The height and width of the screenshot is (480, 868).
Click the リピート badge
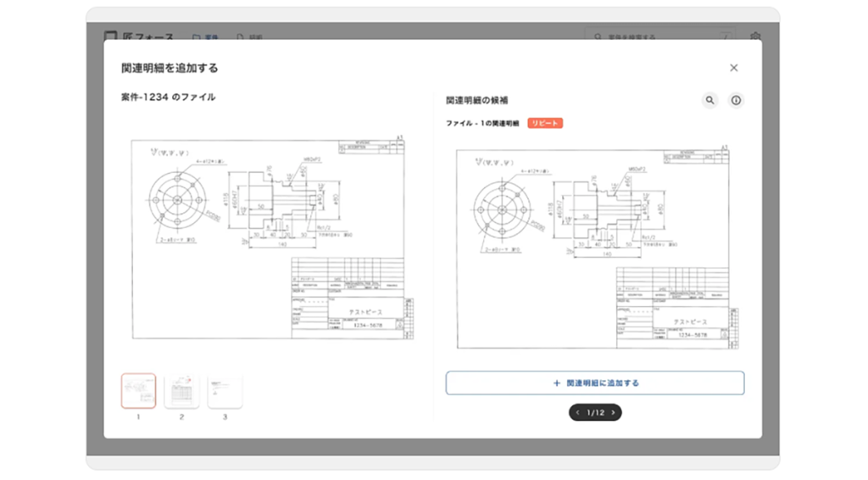[x=545, y=124]
